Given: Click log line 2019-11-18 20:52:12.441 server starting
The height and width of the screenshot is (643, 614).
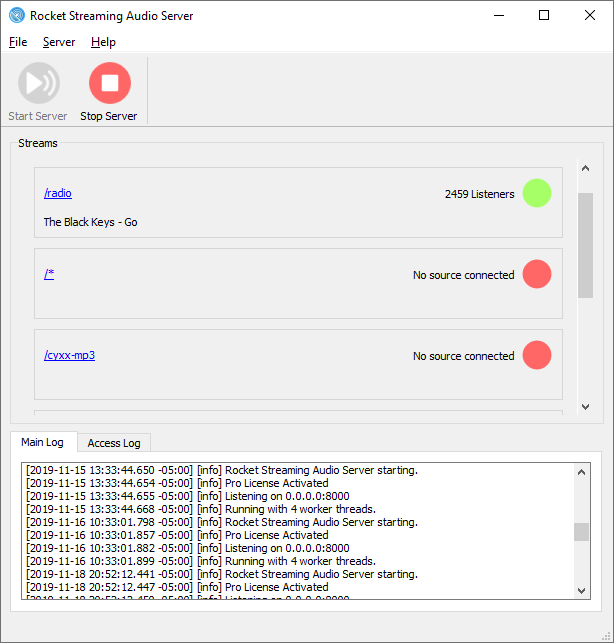Looking at the screenshot, I should [222, 574].
